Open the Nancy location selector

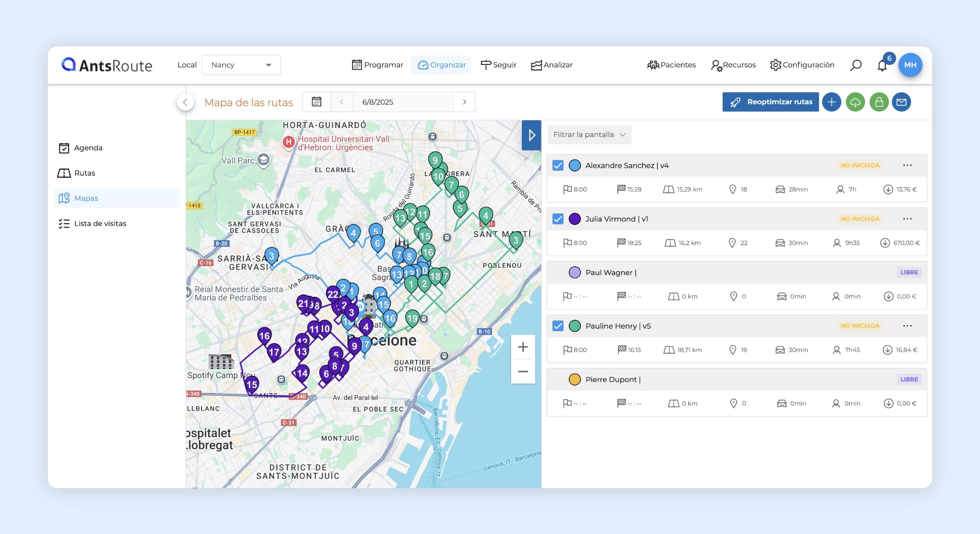241,64
